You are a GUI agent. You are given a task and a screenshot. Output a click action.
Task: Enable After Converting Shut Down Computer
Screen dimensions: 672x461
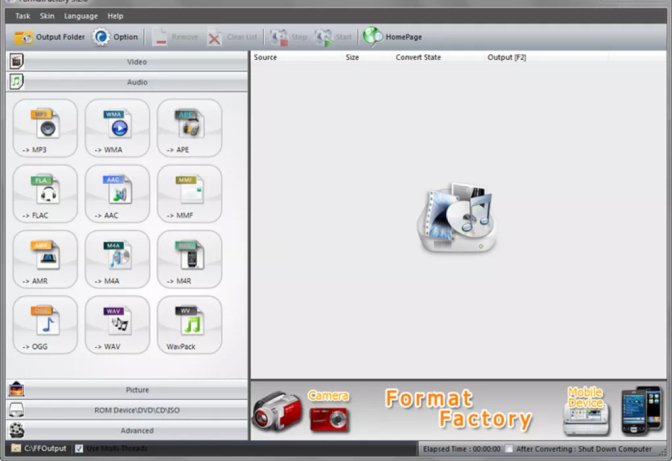[x=509, y=449]
